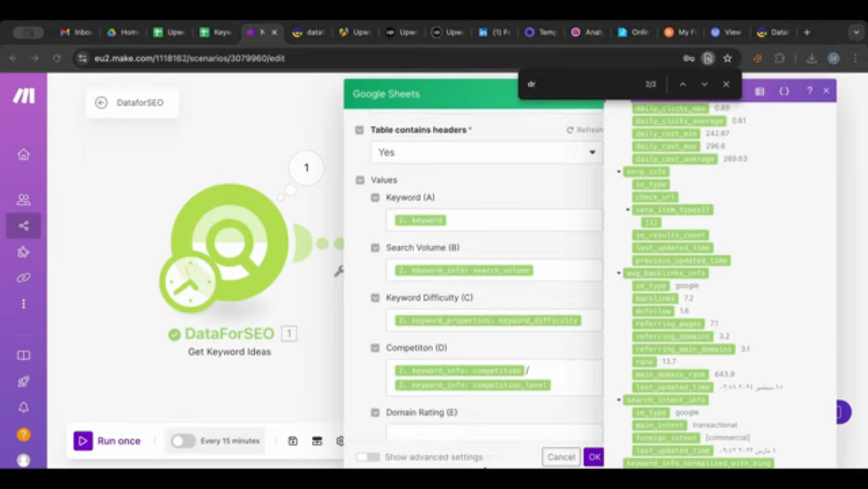Insert the main_domain_rank variable pill
The height and width of the screenshot is (489, 868).
[671, 374]
